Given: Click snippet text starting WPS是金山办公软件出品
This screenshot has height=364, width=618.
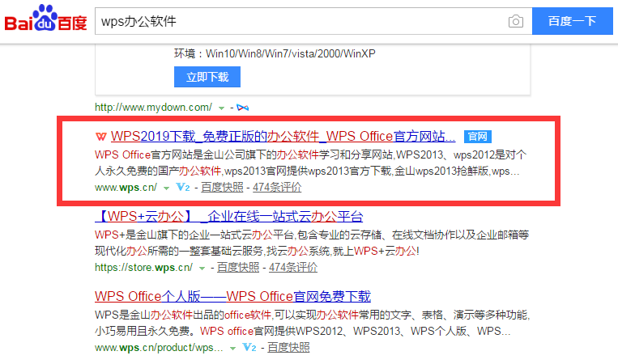Looking at the screenshot, I should coord(312,323).
